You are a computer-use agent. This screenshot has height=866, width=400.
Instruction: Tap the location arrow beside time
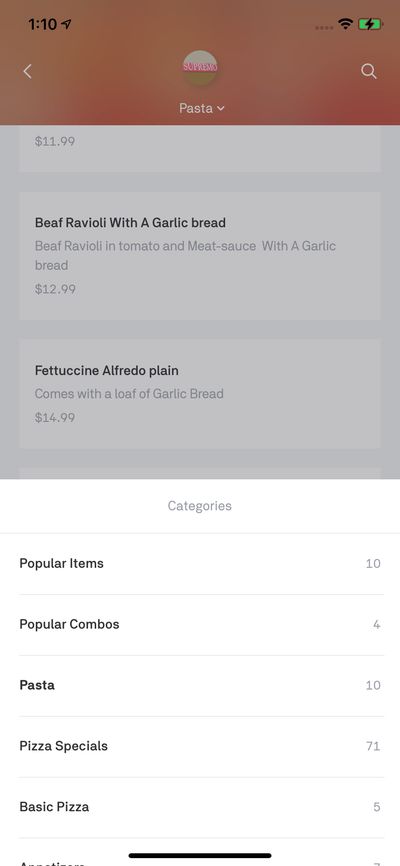pos(67,24)
